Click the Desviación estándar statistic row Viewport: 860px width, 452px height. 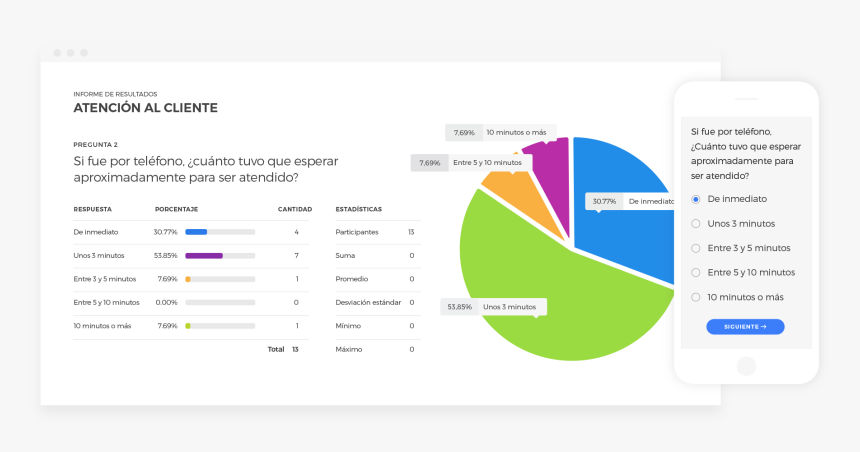[x=378, y=302]
